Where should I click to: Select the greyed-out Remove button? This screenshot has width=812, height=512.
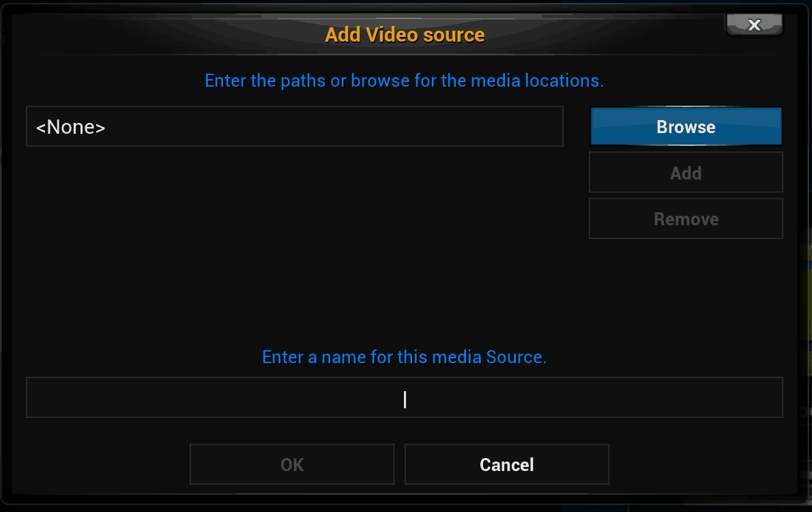tap(686, 218)
